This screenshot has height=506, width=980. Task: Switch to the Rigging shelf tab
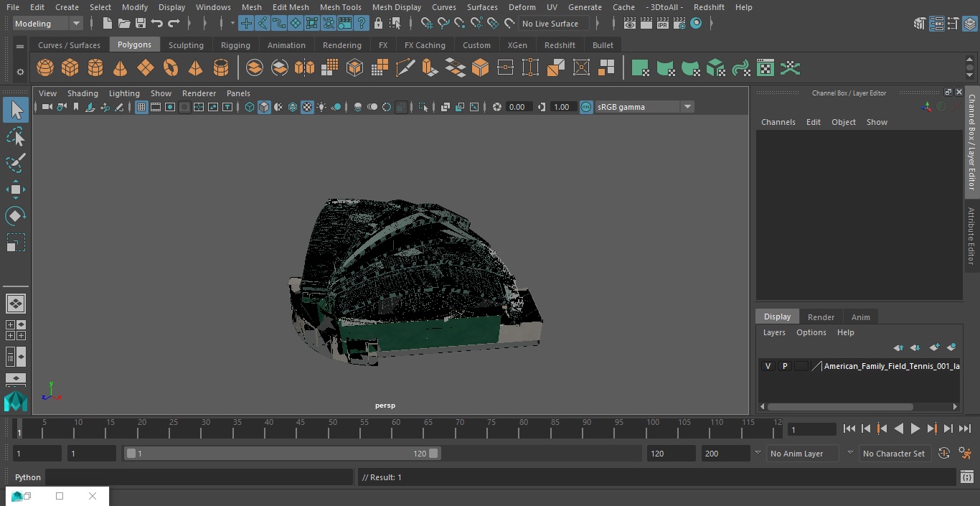click(x=235, y=44)
